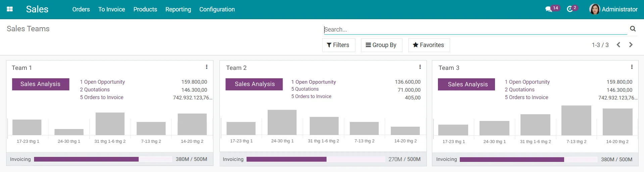The image size is (644, 172).
Task: Expand the Filters dropdown
Action: (x=338, y=45)
